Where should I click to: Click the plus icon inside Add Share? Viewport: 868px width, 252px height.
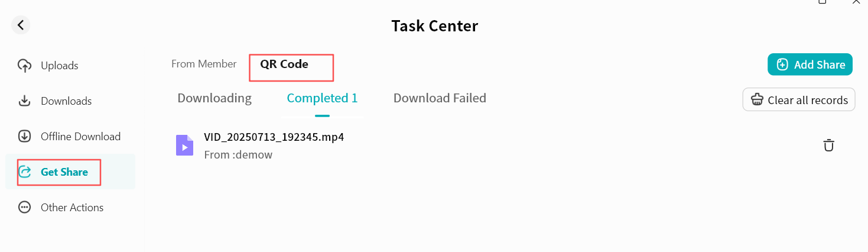point(782,64)
